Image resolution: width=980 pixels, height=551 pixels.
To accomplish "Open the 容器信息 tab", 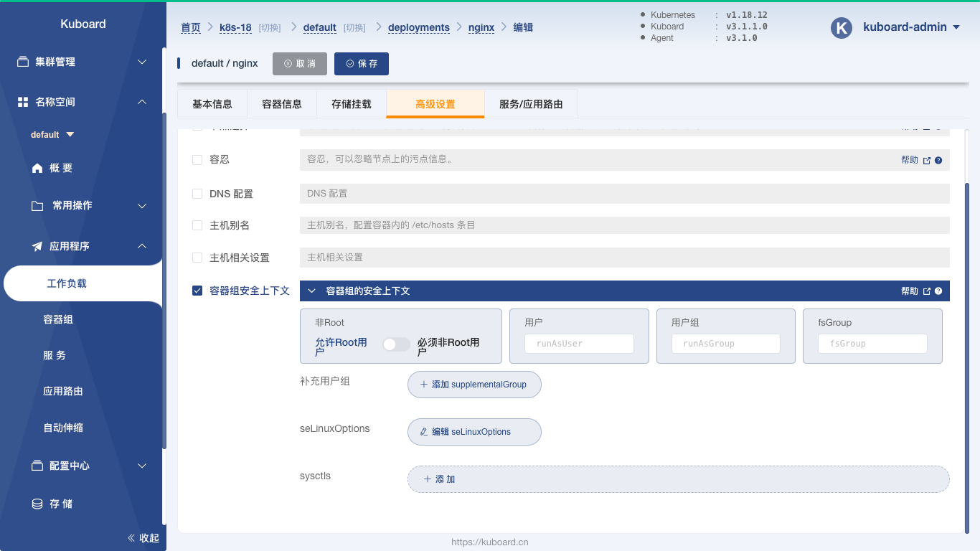I will 282,104.
